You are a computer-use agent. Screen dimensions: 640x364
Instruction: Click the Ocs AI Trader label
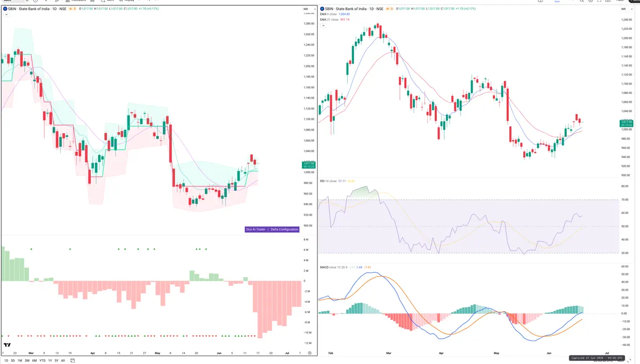pos(255,229)
